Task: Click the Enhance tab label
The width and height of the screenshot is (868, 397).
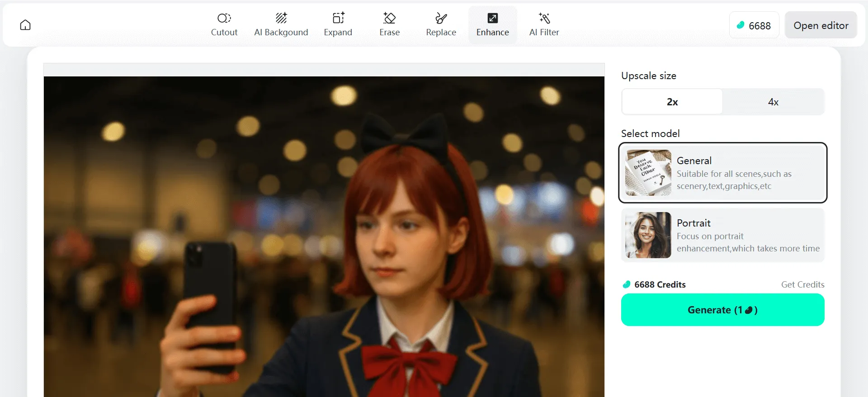Action: [x=492, y=33]
